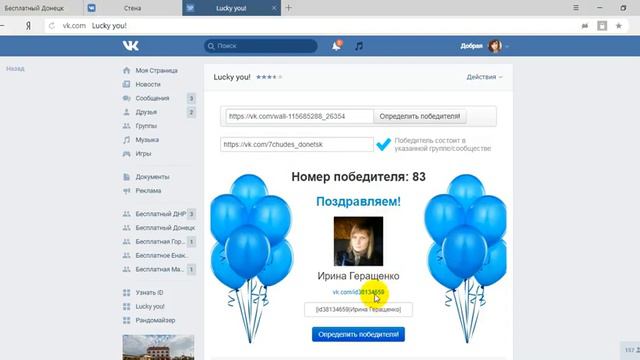Click the top Определить победителя! button
Viewport: 640px width, 360px height.
(x=420, y=116)
